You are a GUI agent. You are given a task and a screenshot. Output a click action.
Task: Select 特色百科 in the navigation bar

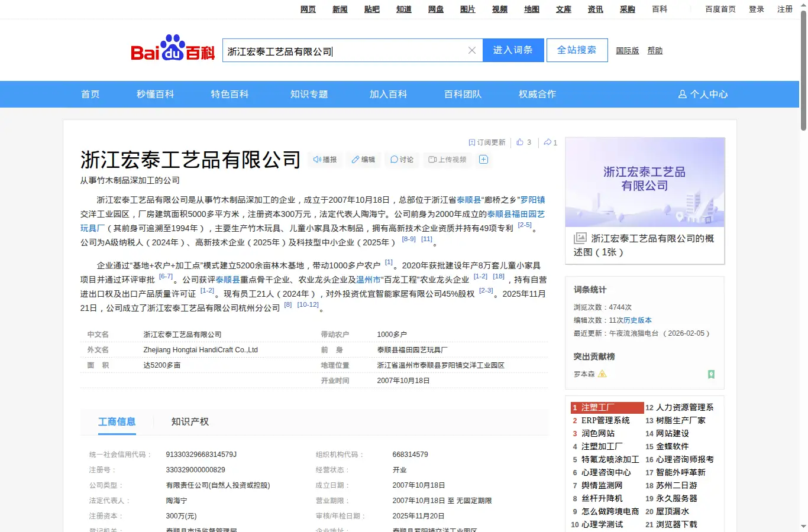[230, 94]
